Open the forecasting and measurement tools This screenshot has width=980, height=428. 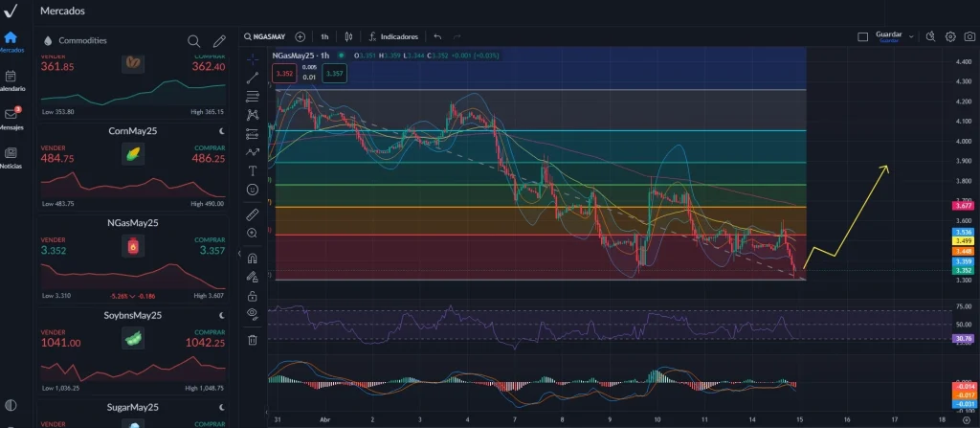pyautogui.click(x=253, y=133)
